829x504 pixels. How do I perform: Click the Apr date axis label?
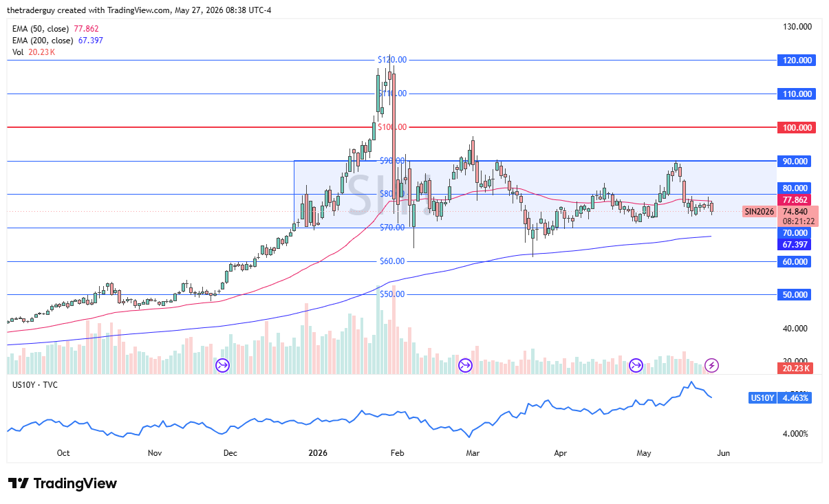point(561,453)
